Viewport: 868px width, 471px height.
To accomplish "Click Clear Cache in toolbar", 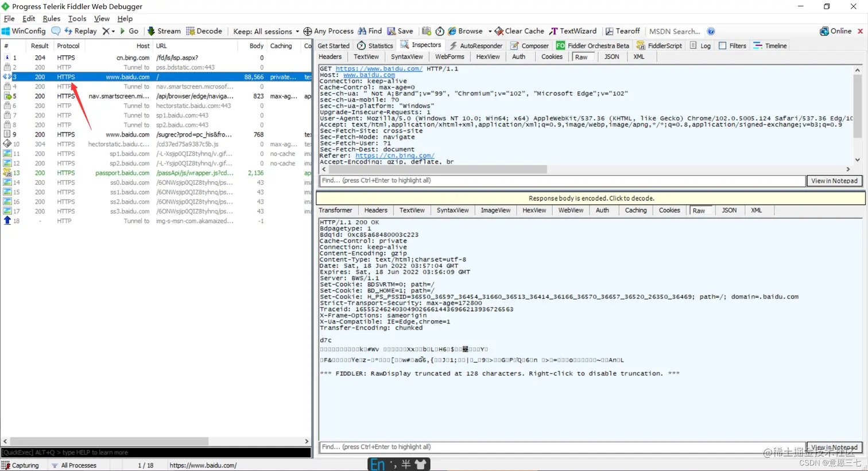I will coord(520,31).
